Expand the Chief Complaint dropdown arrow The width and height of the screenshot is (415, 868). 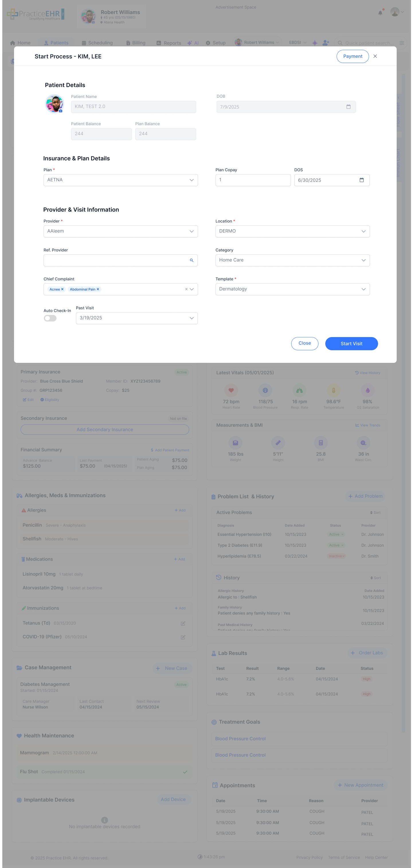point(192,289)
